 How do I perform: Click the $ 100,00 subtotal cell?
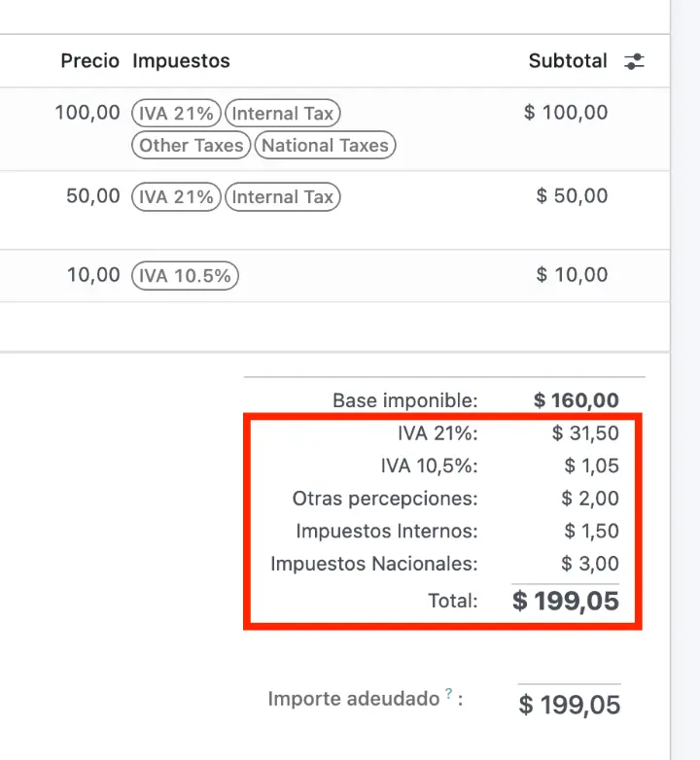click(x=566, y=113)
